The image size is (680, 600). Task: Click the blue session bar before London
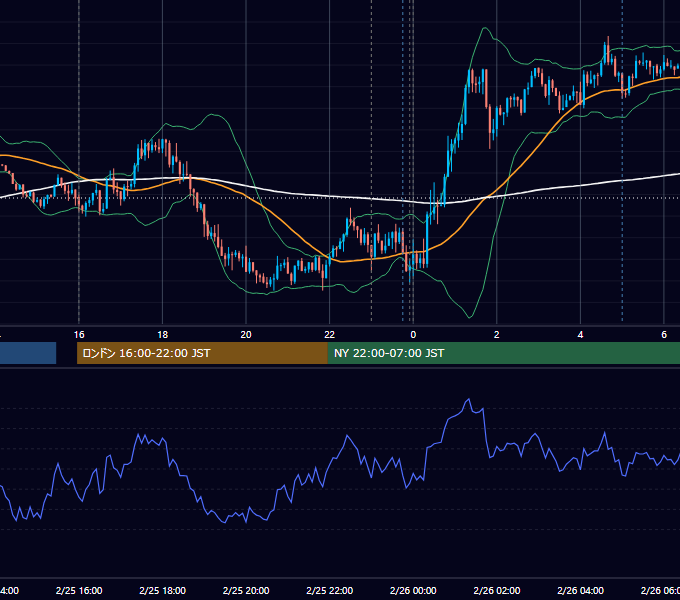coord(28,353)
